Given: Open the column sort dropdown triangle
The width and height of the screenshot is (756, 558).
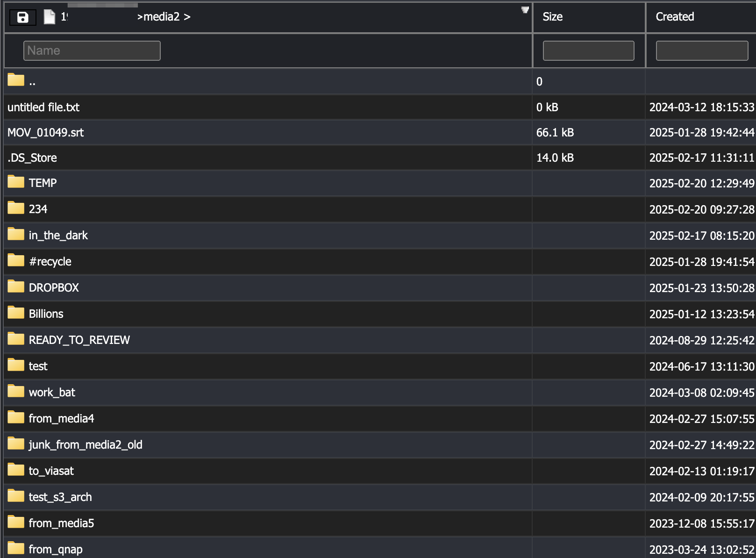Looking at the screenshot, I should coord(525,10).
